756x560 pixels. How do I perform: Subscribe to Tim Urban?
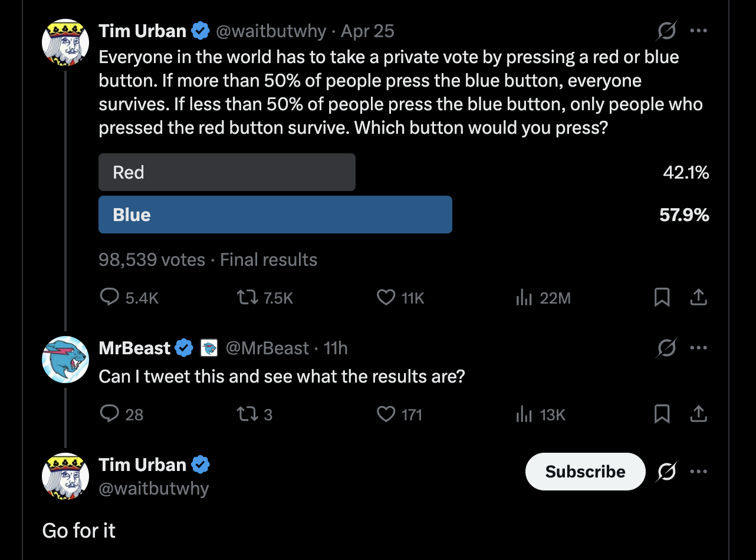[x=585, y=472]
